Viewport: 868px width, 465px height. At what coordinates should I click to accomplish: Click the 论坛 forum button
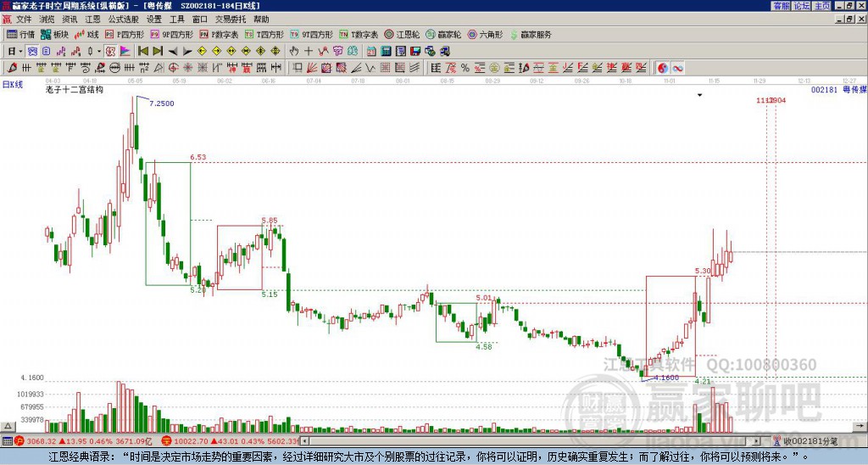point(802,6)
